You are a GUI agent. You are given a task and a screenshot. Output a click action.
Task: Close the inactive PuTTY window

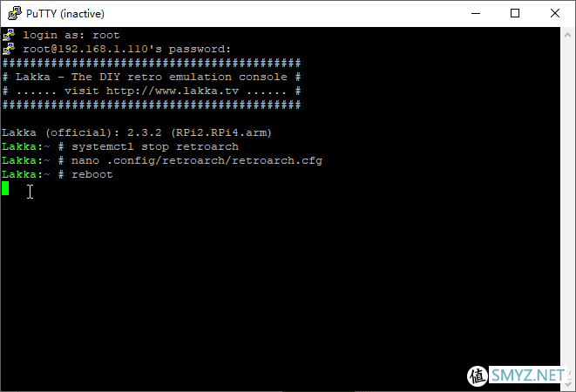pos(555,13)
